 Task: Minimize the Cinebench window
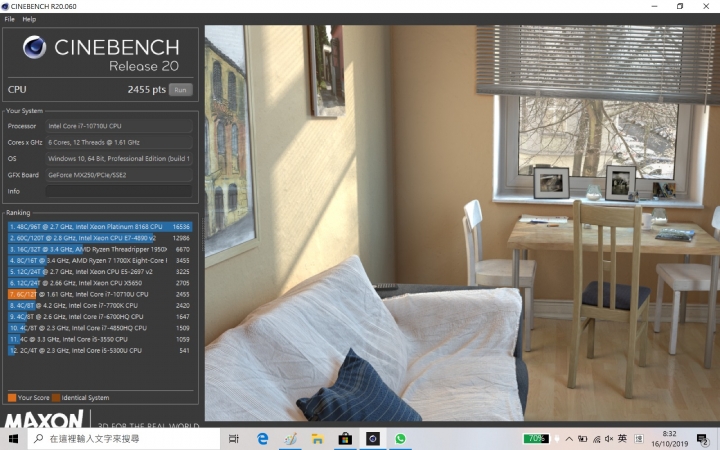click(654, 6)
